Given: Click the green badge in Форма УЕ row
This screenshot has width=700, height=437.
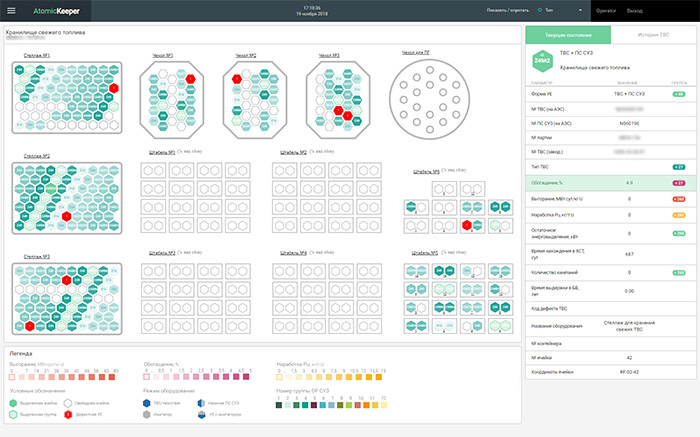Looking at the screenshot, I should 679,93.
